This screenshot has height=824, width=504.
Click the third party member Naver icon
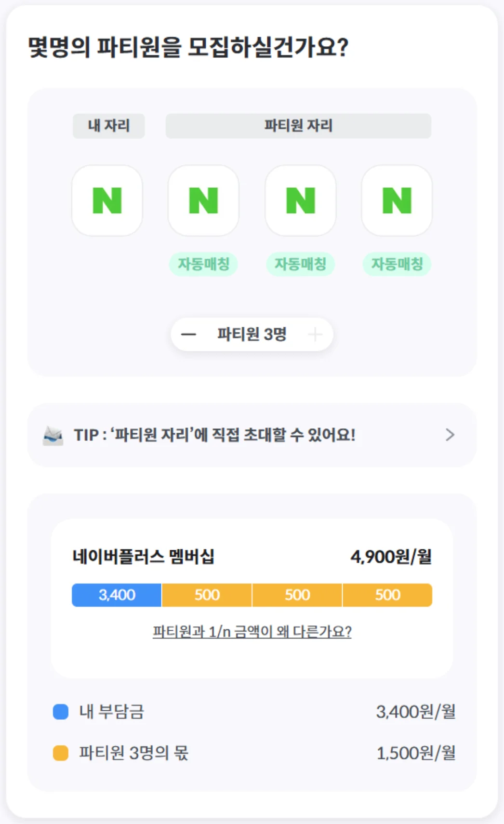click(x=396, y=200)
